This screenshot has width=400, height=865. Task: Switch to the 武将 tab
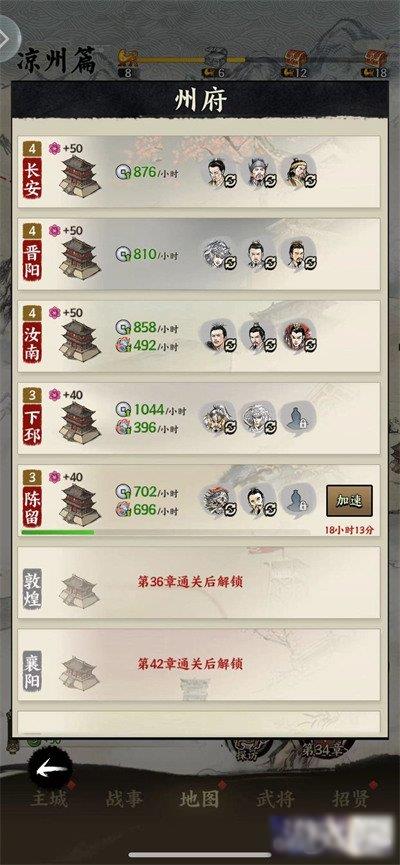(x=275, y=798)
